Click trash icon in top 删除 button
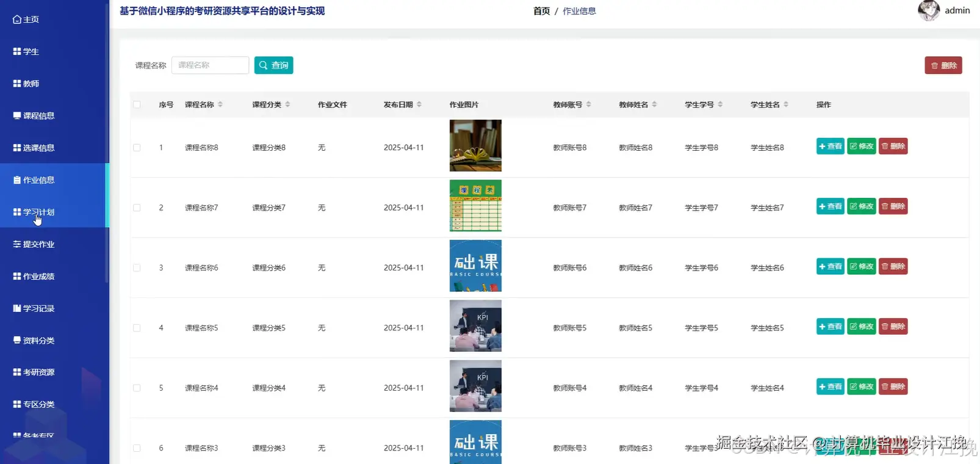Viewport: 980px width, 464px height. click(934, 66)
